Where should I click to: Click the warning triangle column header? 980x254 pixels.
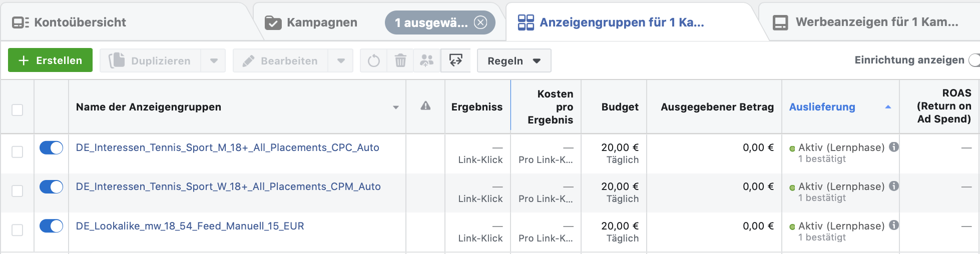coord(425,106)
